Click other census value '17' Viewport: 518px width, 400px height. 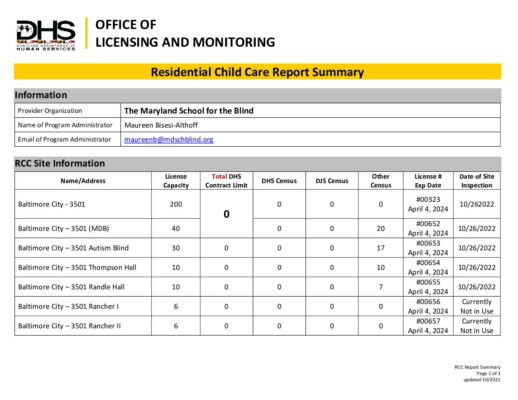coord(381,248)
